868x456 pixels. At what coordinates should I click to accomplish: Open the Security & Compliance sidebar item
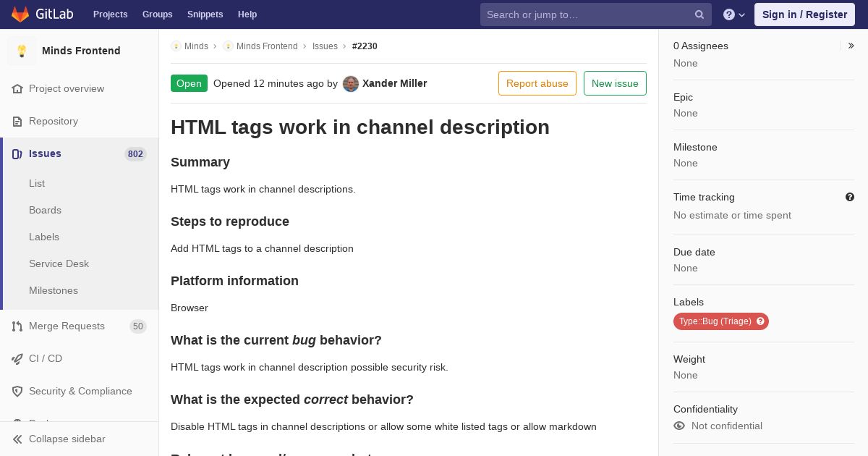pyautogui.click(x=80, y=392)
